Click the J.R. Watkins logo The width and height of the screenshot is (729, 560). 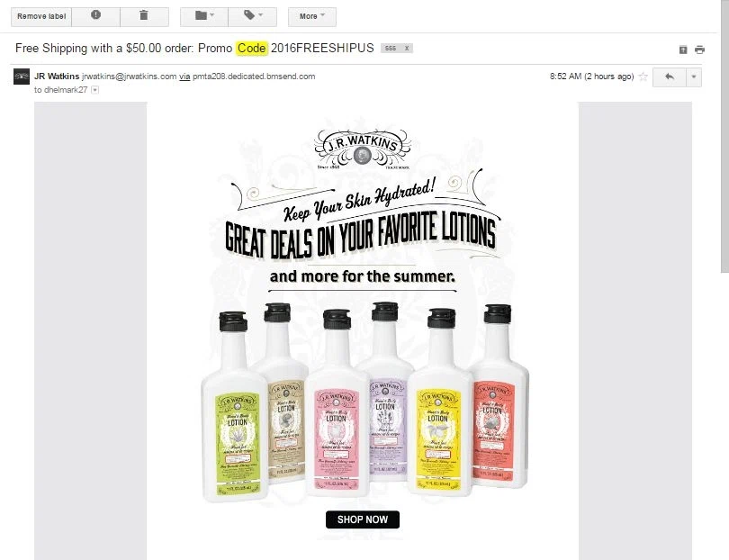point(363,149)
